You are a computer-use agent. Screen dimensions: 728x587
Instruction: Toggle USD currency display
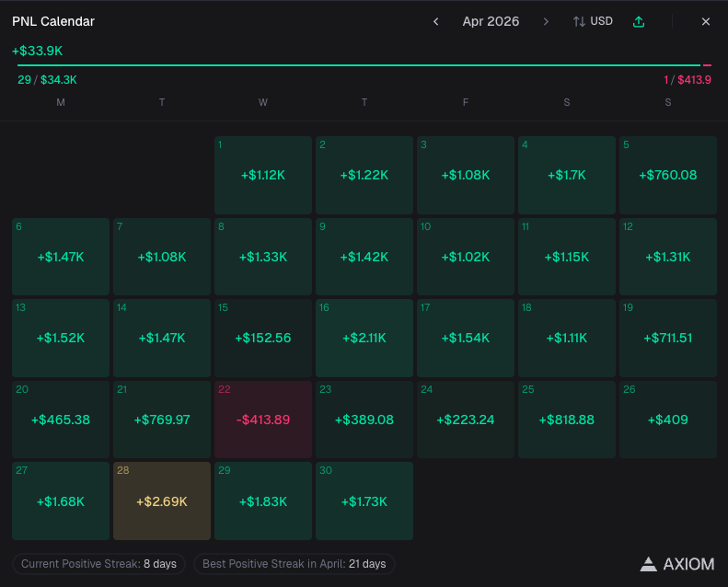click(593, 21)
